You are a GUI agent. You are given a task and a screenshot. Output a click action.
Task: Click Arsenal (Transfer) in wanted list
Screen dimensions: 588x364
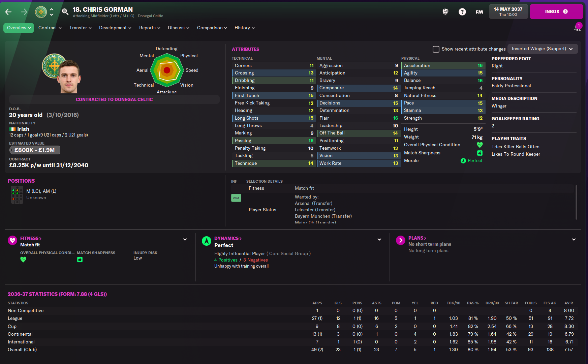313,204
